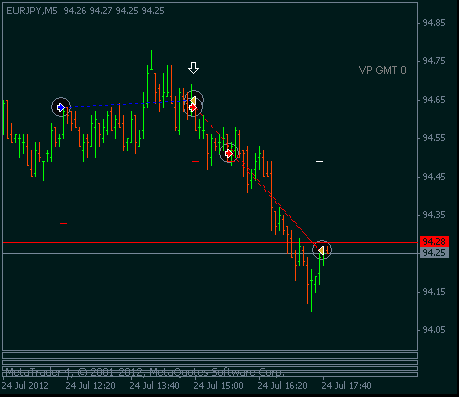Click the 94.75 price scale label

pos(434,61)
